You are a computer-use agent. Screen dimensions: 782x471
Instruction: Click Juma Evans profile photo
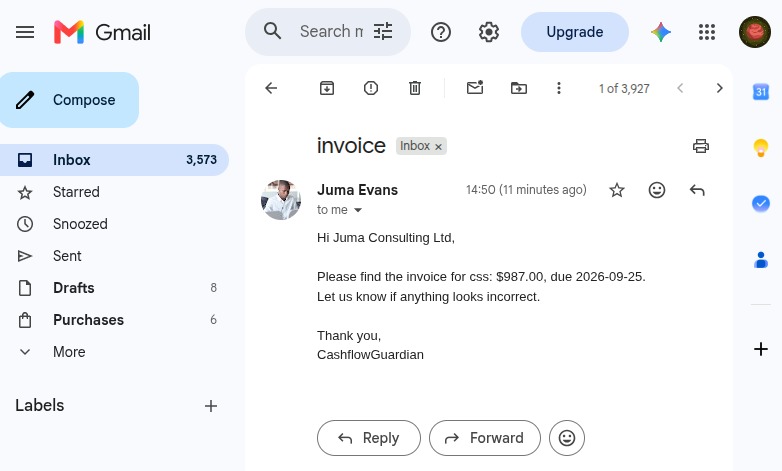[281, 200]
